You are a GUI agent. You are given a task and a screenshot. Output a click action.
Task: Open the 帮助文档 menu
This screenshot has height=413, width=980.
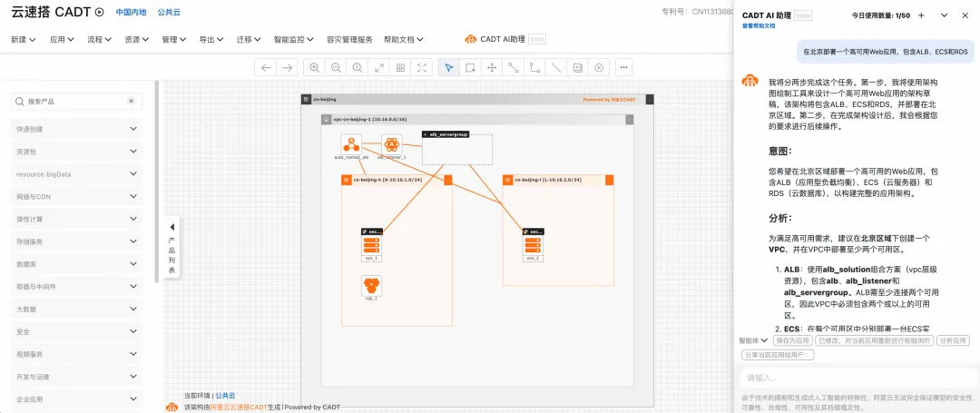(404, 39)
